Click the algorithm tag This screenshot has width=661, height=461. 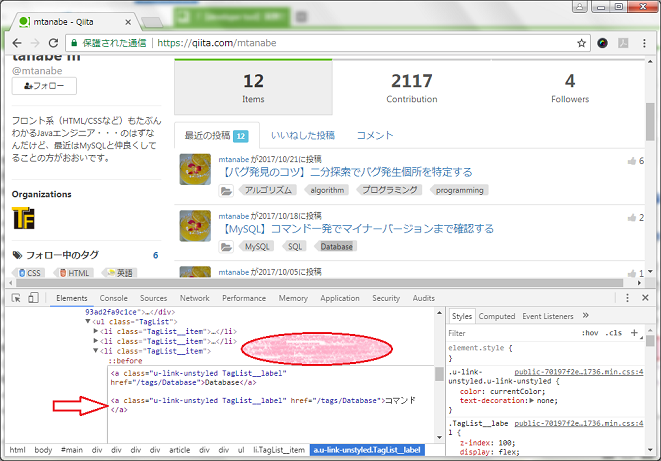tap(327, 190)
